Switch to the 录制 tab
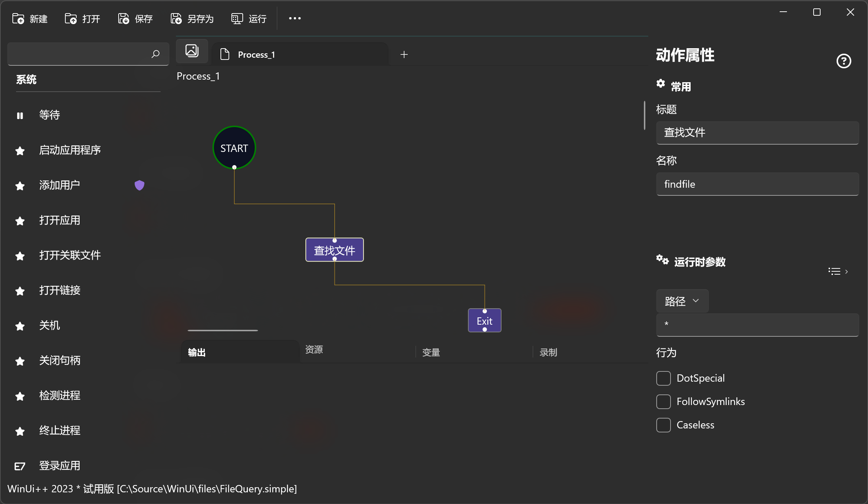This screenshot has width=868, height=504. [x=548, y=352]
